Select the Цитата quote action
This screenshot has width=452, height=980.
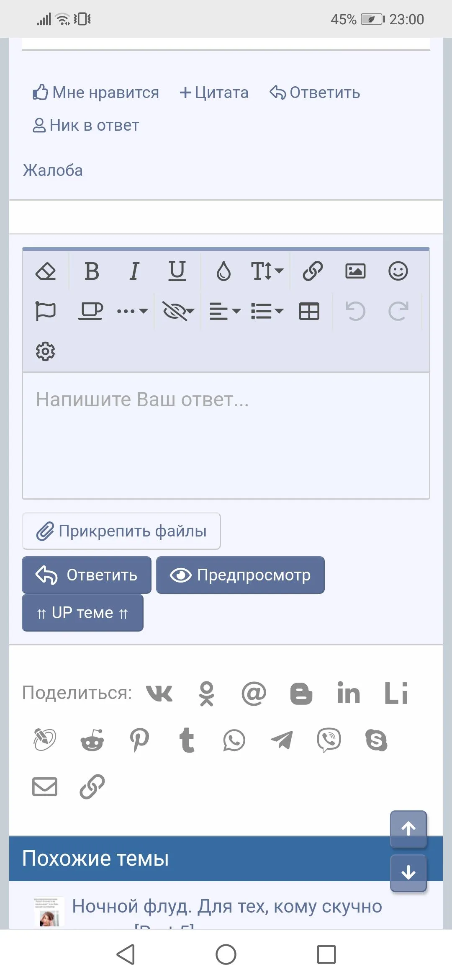pos(214,93)
